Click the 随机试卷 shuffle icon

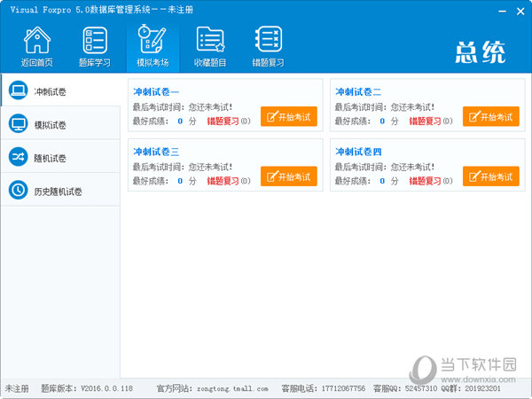[18, 156]
